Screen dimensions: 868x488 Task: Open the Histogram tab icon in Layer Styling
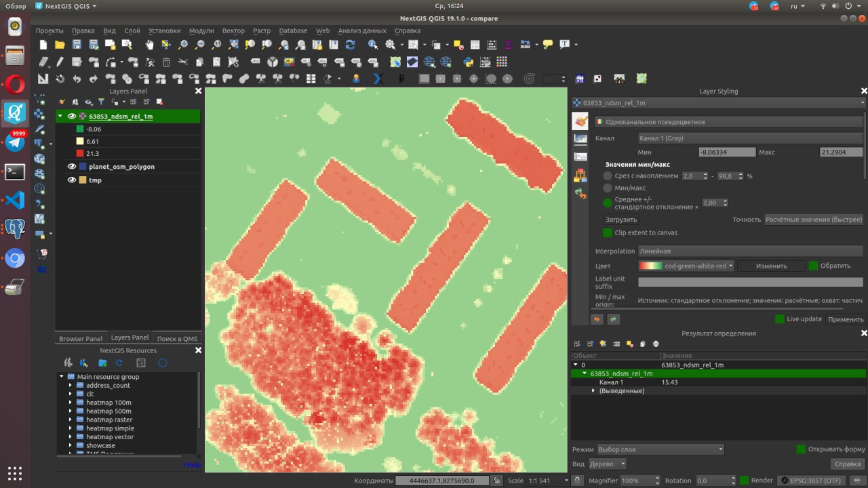pyautogui.click(x=580, y=156)
